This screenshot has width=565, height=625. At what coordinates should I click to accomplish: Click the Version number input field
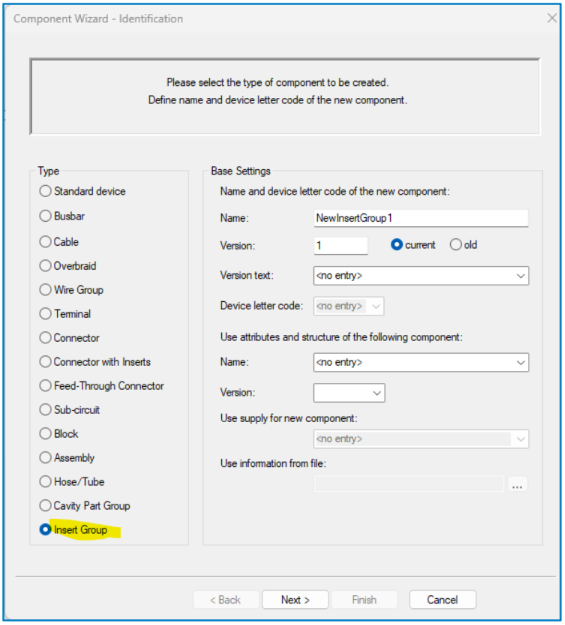(341, 246)
